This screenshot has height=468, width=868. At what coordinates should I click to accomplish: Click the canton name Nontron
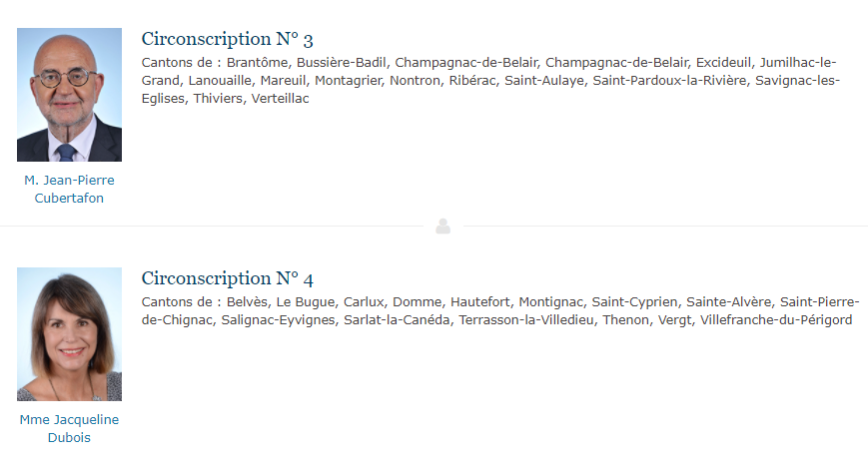415,81
